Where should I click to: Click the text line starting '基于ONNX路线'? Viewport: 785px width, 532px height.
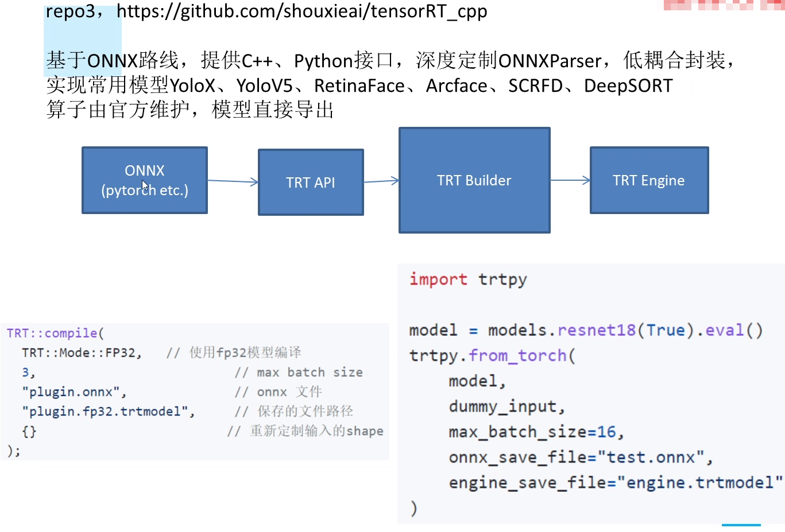point(390,60)
